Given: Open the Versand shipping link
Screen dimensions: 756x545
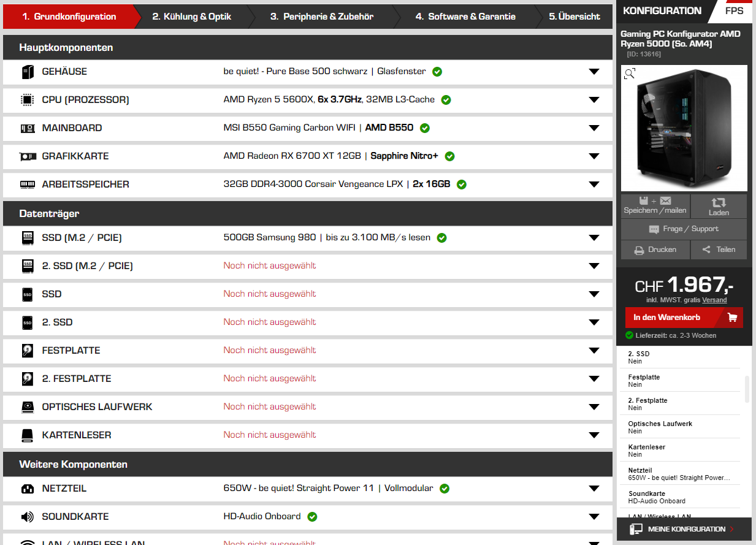Looking at the screenshot, I should click(x=714, y=300).
